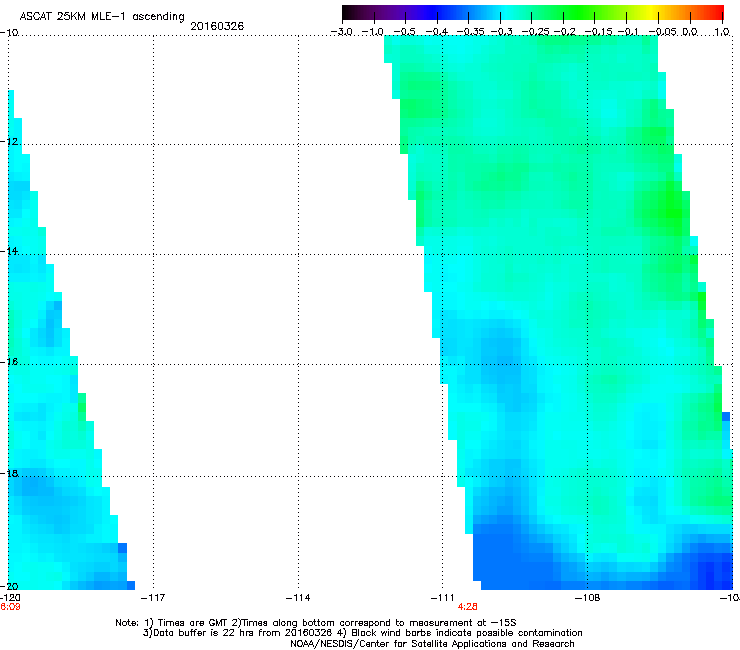Click the "-0.3" color scale label
Viewport: 740px width, 650px height.
coord(501,32)
